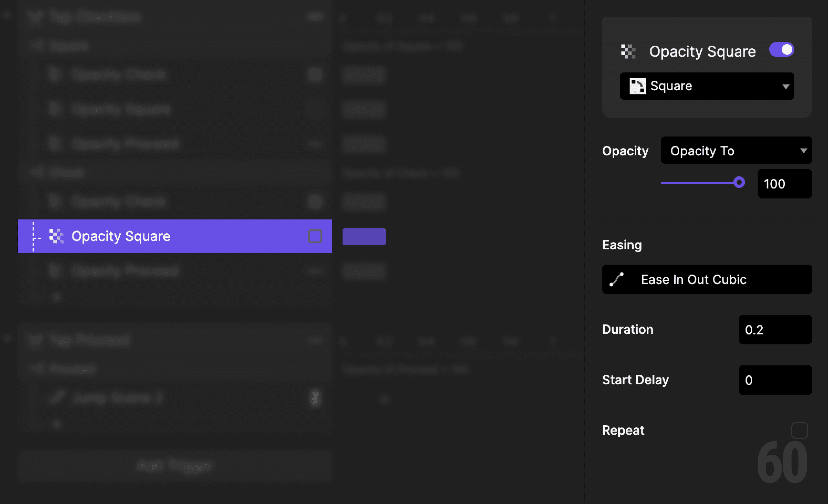Toggle the keyframe checkbox on the Opacity Square row
This screenshot has height=504, width=828.
coord(315,236)
